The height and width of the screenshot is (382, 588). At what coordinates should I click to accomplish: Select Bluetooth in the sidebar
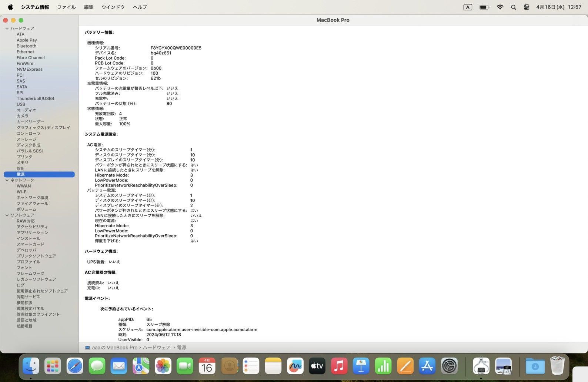pyautogui.click(x=26, y=46)
